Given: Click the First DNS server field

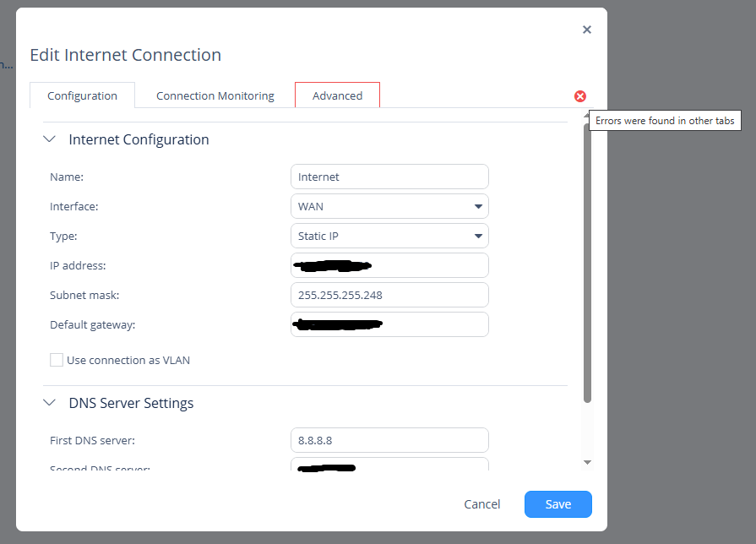Looking at the screenshot, I should (x=389, y=440).
